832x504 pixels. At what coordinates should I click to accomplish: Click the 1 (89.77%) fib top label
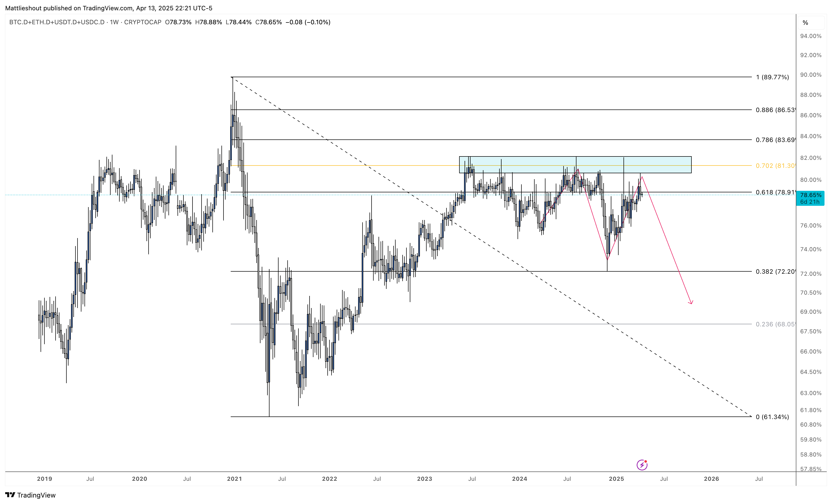[772, 77]
